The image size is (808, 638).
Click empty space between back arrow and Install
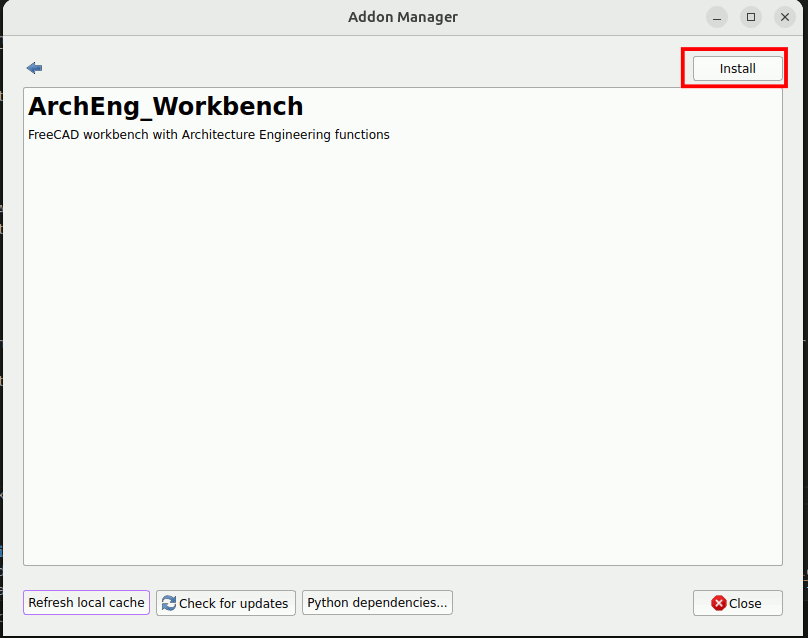click(360, 68)
